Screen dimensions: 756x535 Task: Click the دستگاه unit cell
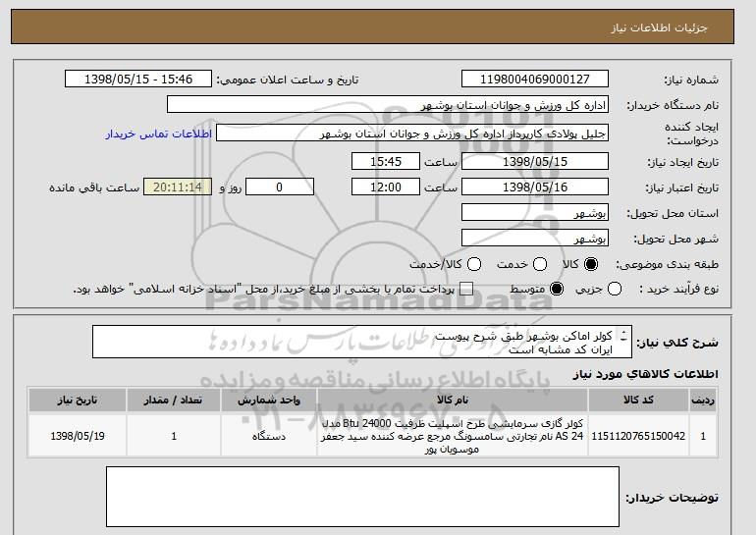[269, 436]
